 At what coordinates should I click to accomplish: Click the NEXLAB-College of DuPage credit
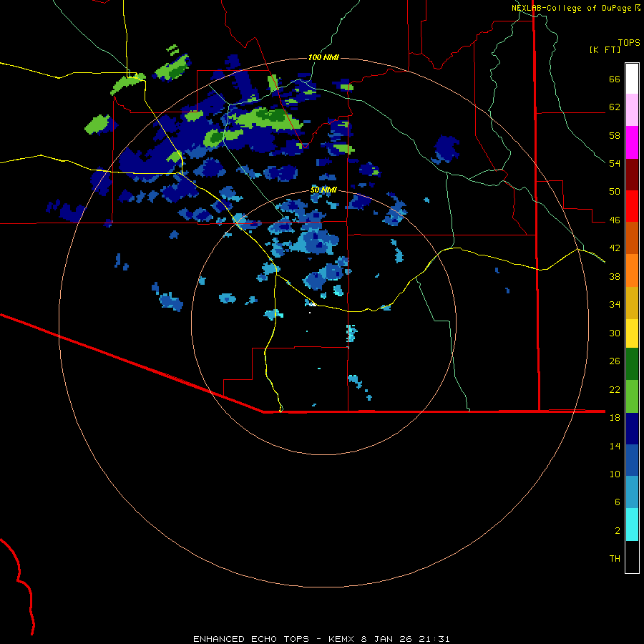(575, 8)
